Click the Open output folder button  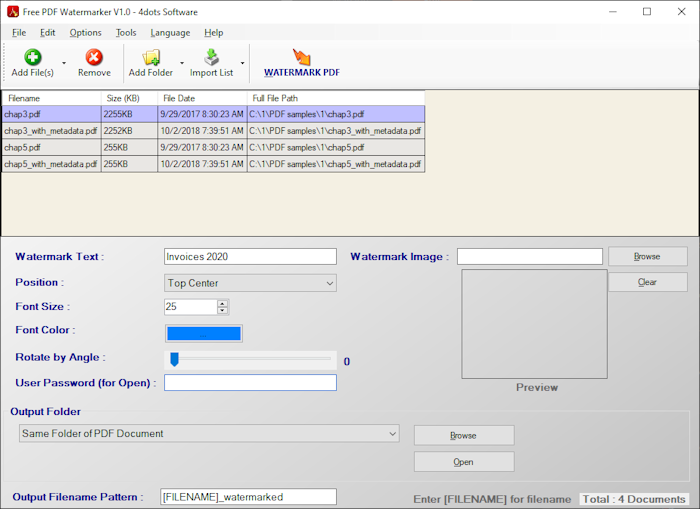463,462
